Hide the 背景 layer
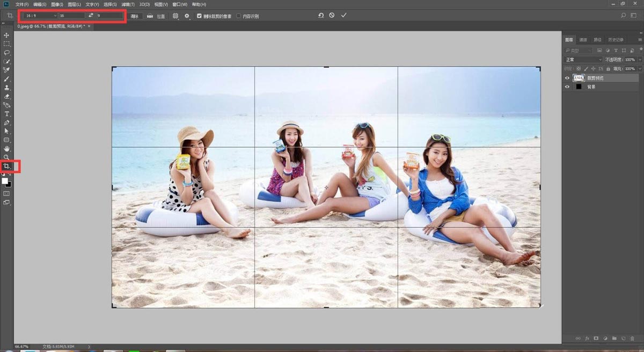This screenshot has height=352, width=644. (567, 87)
